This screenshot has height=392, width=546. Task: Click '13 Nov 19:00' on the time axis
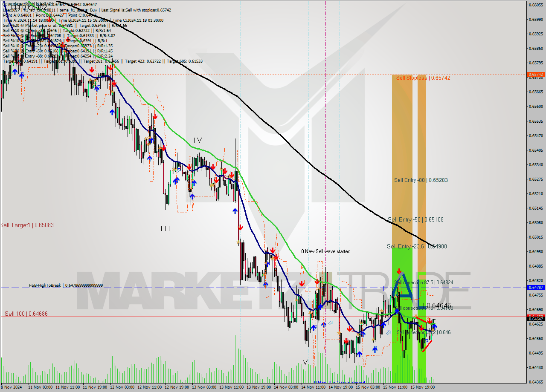point(258,387)
